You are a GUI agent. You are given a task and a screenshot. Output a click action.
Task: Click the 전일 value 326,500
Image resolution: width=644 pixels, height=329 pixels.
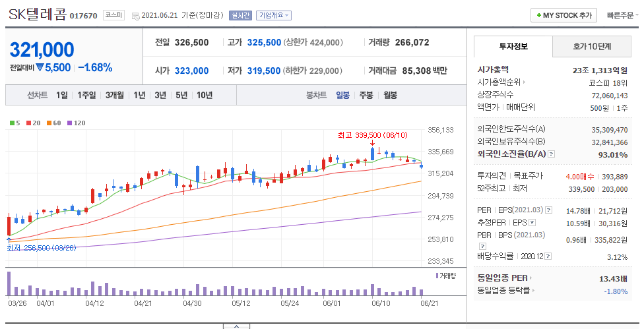click(x=192, y=42)
